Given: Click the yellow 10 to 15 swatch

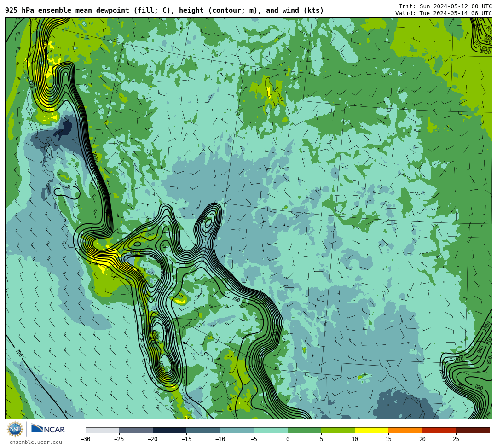Looking at the screenshot, I should pos(371,430).
